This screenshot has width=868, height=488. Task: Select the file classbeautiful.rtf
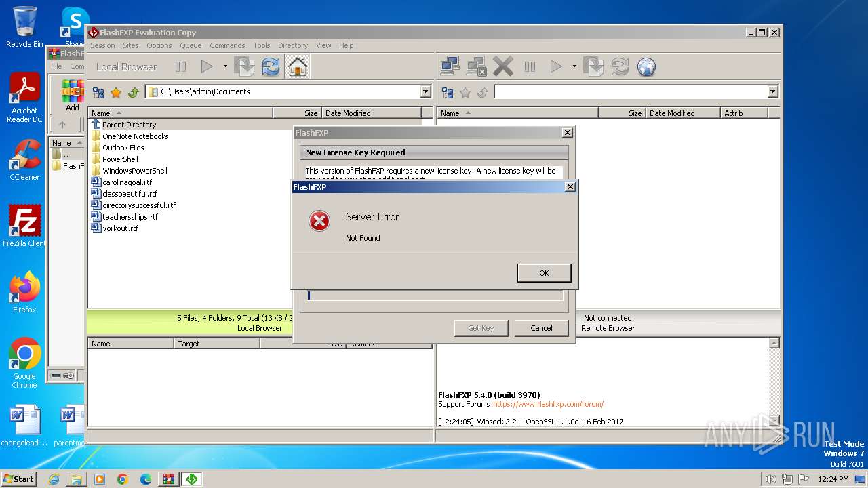pos(130,194)
